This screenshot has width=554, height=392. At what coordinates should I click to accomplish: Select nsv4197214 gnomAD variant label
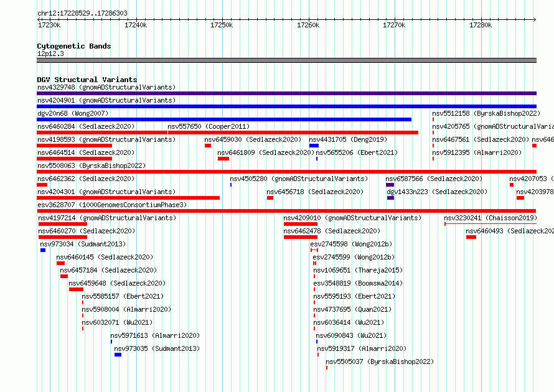[107, 218]
